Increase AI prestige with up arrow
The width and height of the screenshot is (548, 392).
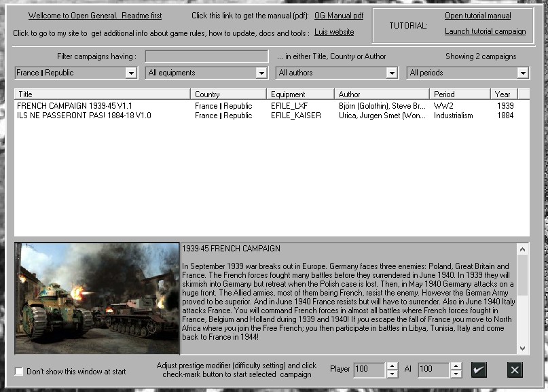click(456, 366)
